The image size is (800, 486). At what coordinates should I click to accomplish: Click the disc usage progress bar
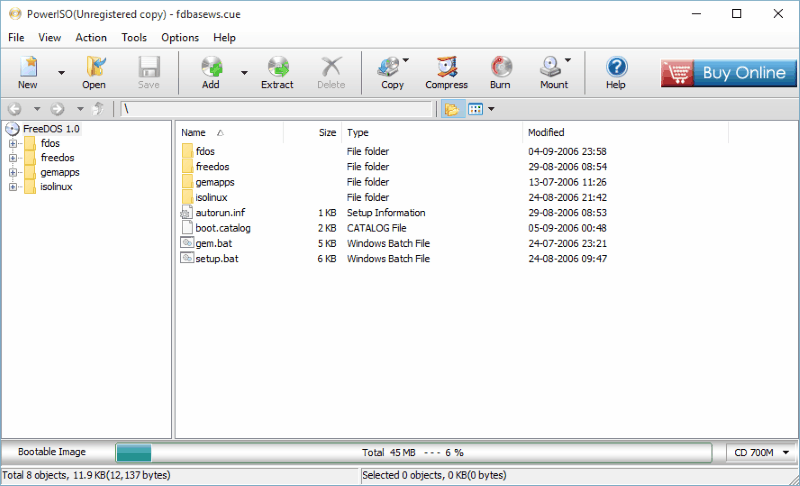[x=413, y=452]
